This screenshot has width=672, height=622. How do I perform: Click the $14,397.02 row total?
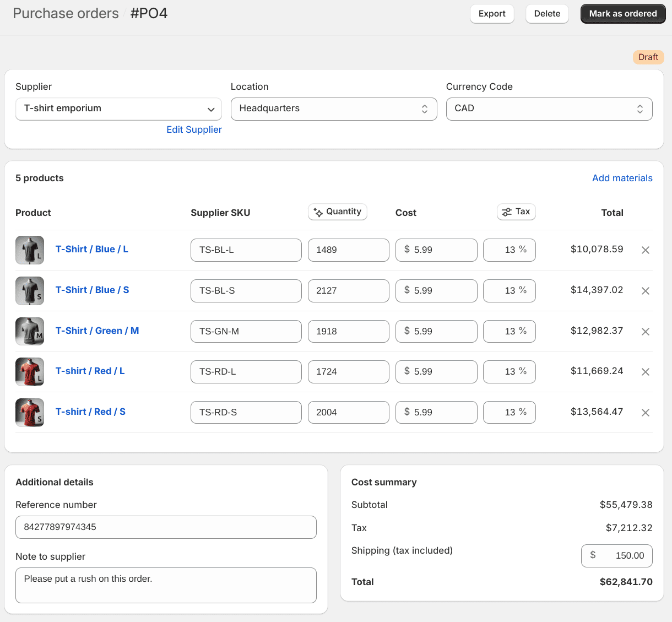point(597,290)
